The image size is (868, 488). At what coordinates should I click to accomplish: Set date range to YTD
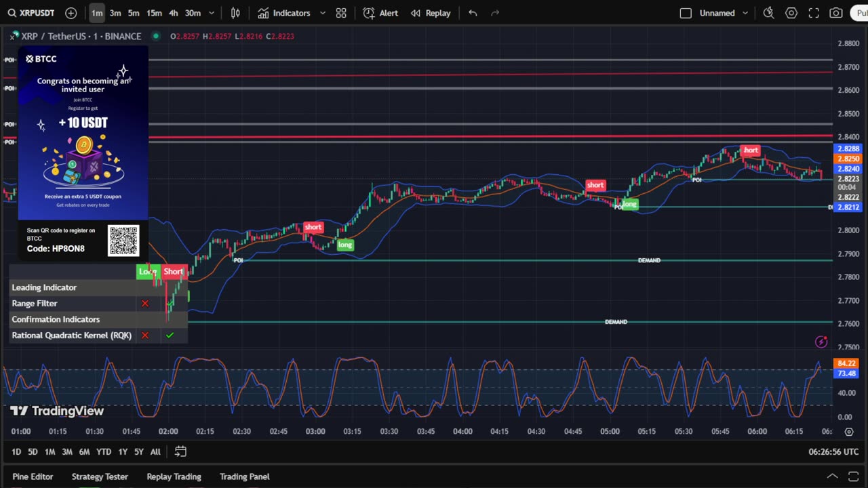pyautogui.click(x=103, y=452)
